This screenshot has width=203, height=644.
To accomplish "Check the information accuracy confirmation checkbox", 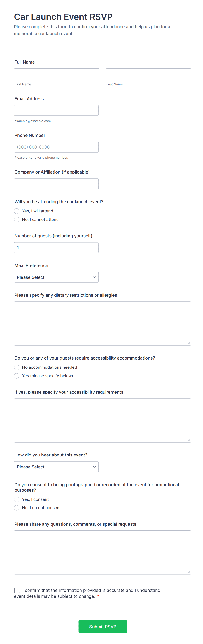I will click(x=17, y=591).
